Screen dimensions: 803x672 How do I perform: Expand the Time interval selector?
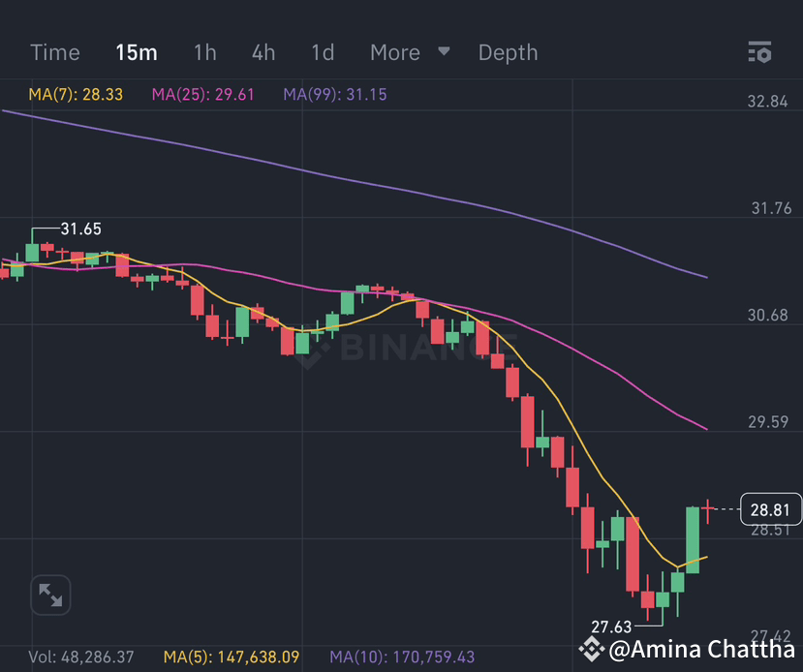[x=54, y=53]
